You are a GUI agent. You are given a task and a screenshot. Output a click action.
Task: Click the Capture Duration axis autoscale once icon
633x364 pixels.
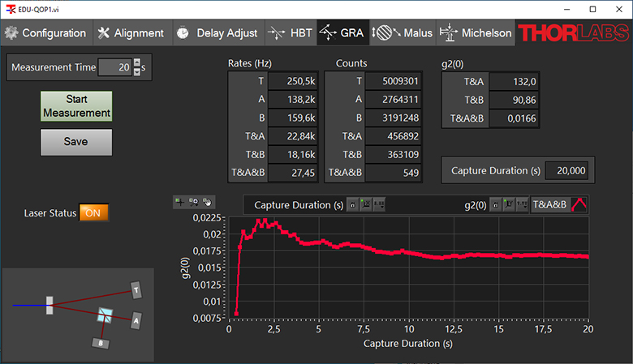[x=365, y=205]
